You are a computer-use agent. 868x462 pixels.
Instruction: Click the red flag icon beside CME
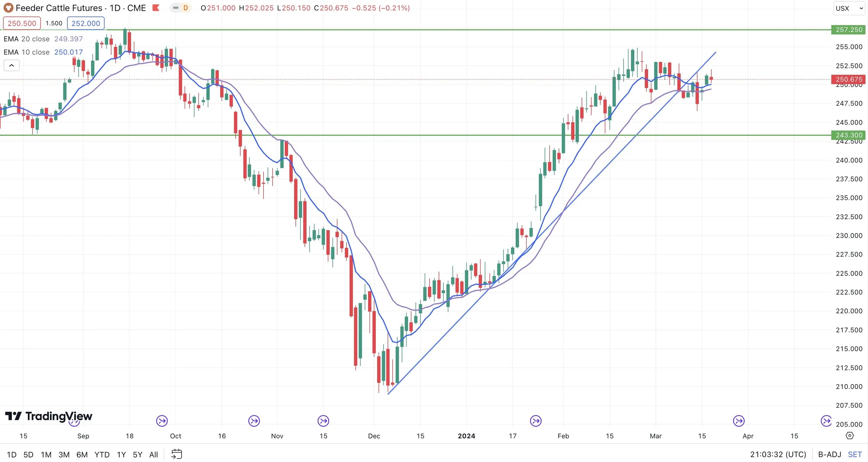pyautogui.click(x=156, y=8)
